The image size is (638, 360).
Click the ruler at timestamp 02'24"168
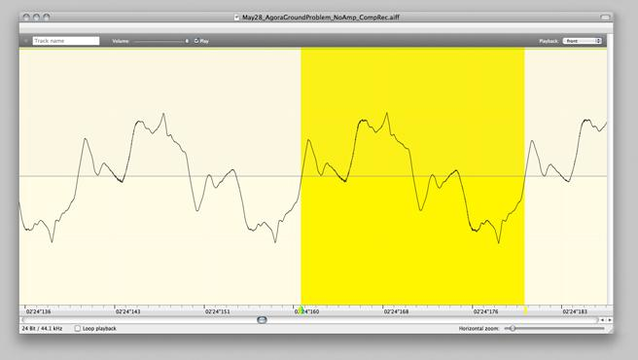tap(396, 312)
